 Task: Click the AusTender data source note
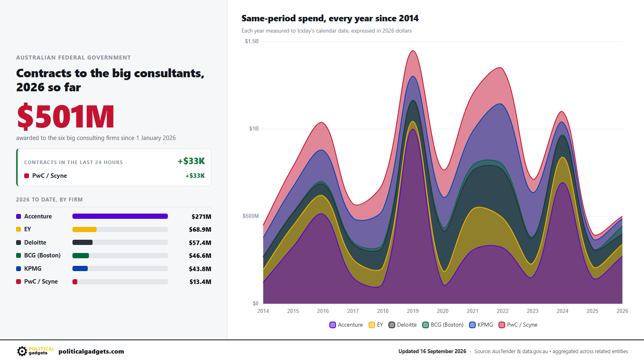(551, 352)
